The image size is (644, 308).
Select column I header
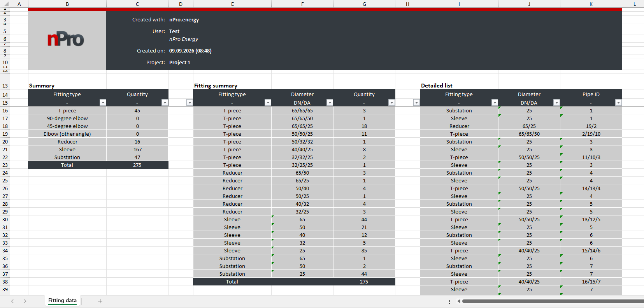point(459,4)
